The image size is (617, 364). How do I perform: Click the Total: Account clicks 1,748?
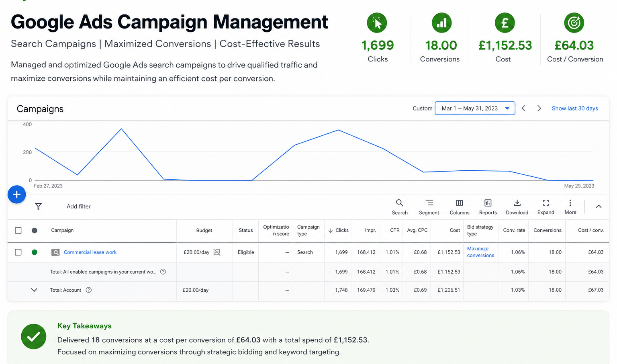[341, 290]
